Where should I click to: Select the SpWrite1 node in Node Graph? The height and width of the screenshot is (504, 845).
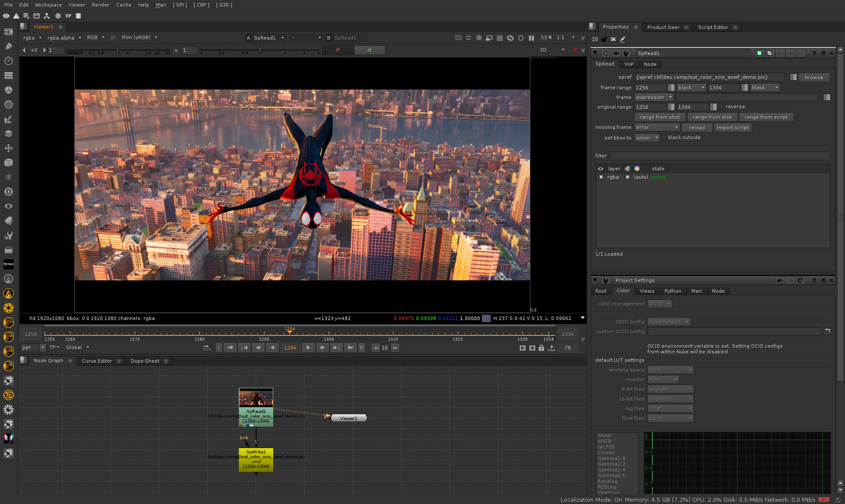pos(256,460)
